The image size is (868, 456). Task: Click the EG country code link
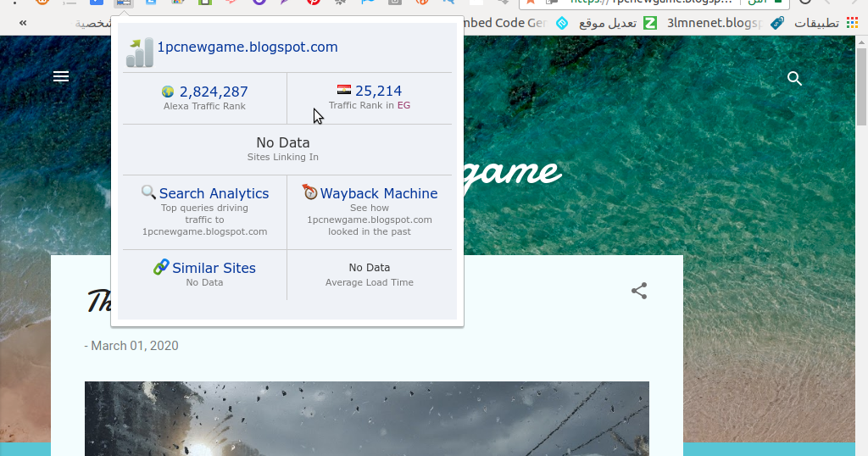[403, 105]
